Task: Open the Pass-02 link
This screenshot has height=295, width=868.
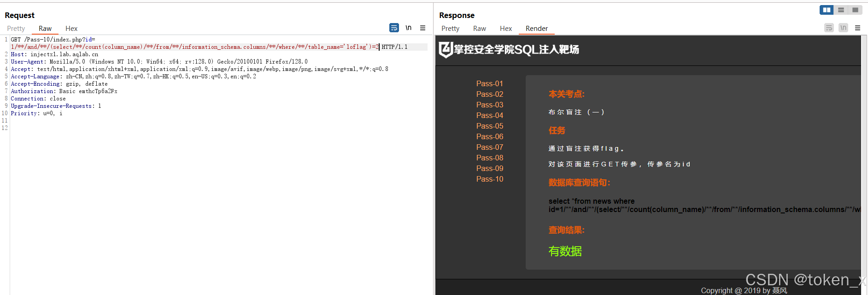Action: [490, 94]
